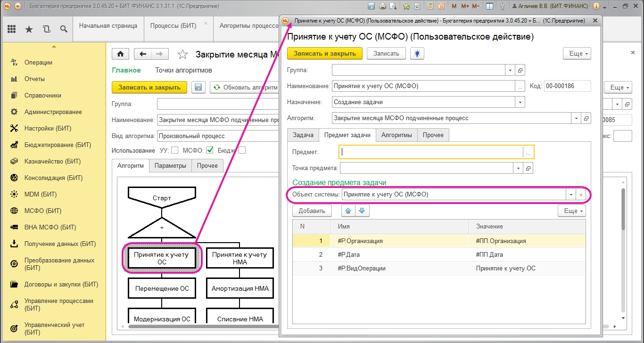This screenshot has height=343, width=644.
Task: Click the Предмет input field
Action: (x=431, y=152)
